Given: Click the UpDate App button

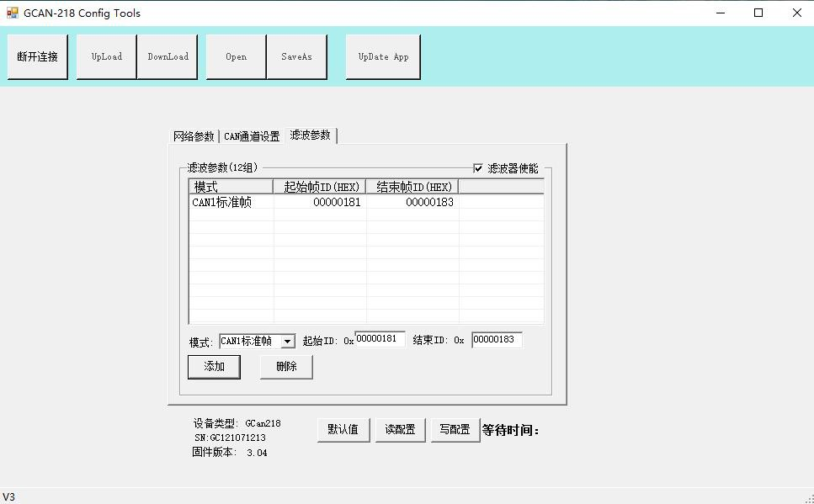Looking at the screenshot, I should click(383, 56).
